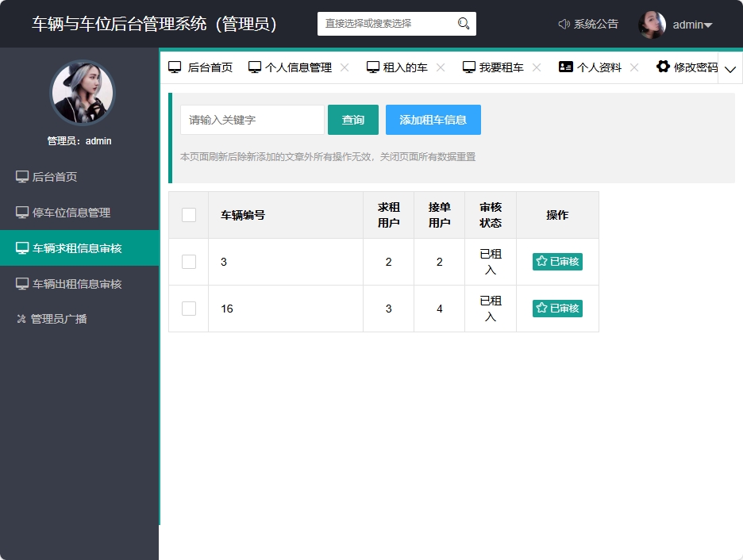This screenshot has width=743, height=560.
Task: Expand the tab overflow chevron on the right
Action: point(729,70)
